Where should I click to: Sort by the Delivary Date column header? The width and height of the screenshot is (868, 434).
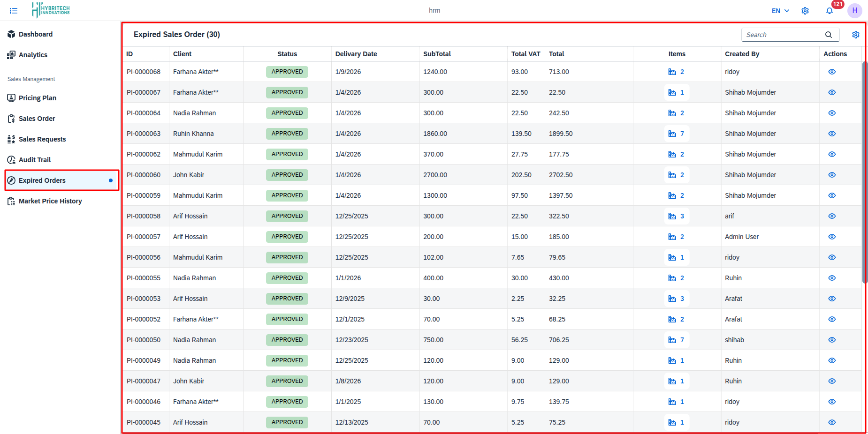(x=356, y=54)
